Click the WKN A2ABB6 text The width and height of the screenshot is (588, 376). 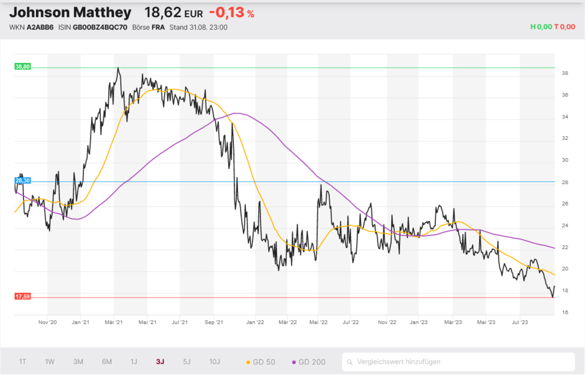(x=32, y=28)
